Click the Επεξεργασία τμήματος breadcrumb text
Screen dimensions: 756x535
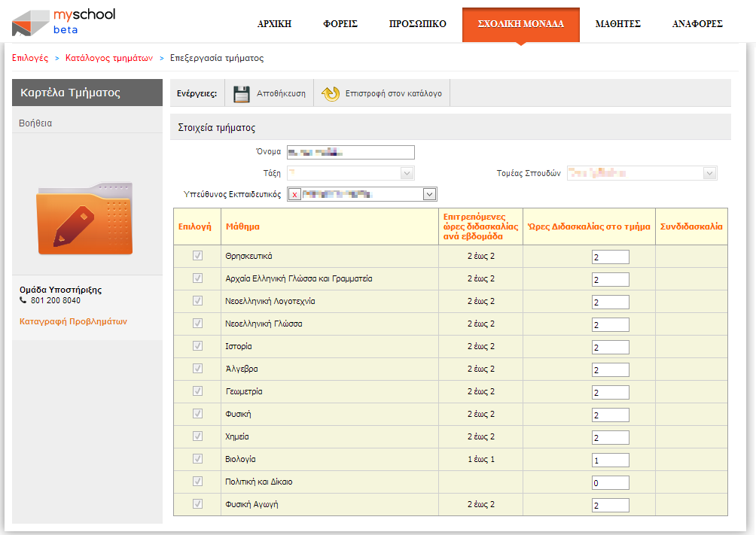click(x=217, y=58)
